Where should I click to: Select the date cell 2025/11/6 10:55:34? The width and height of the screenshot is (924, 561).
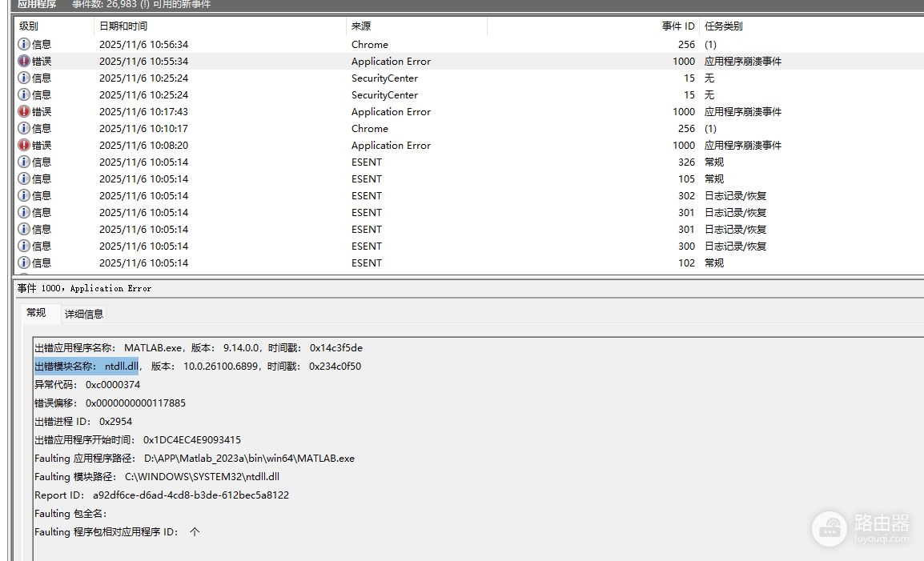pyautogui.click(x=144, y=62)
